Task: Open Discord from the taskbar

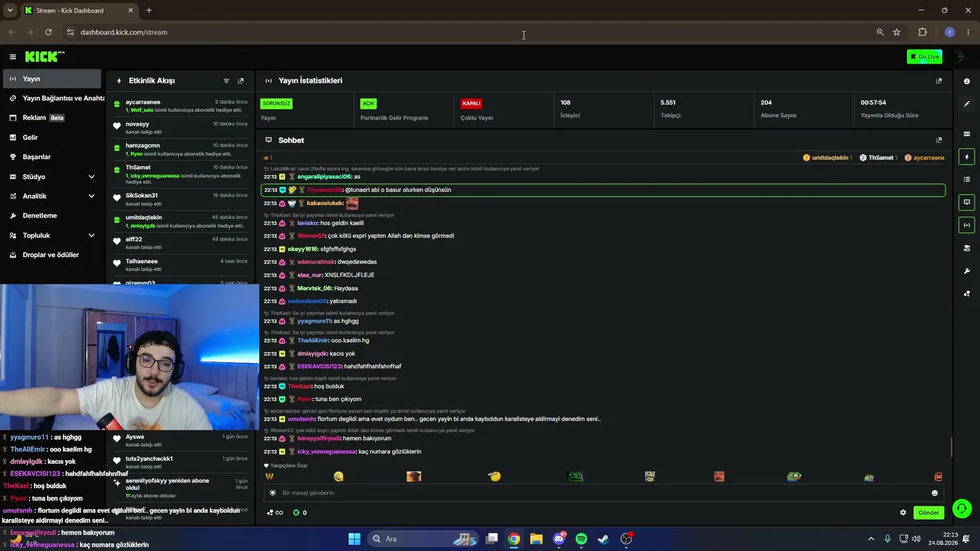Action: click(559, 539)
